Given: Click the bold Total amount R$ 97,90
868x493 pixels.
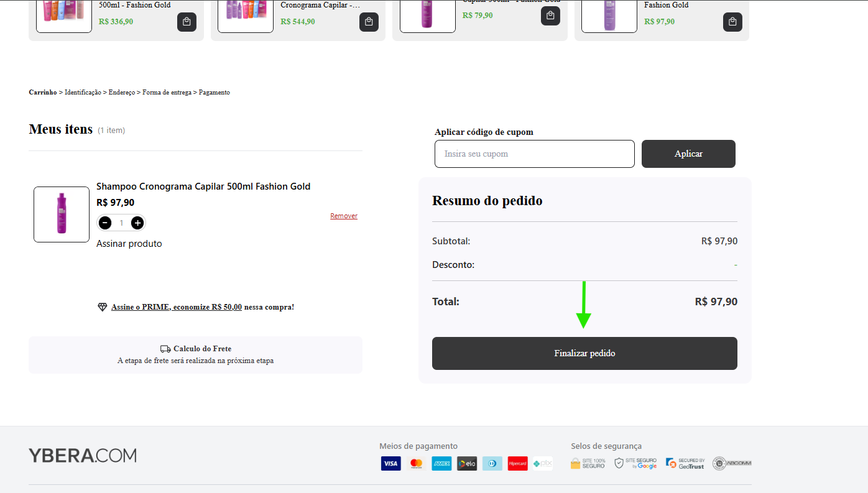Looking at the screenshot, I should (716, 302).
